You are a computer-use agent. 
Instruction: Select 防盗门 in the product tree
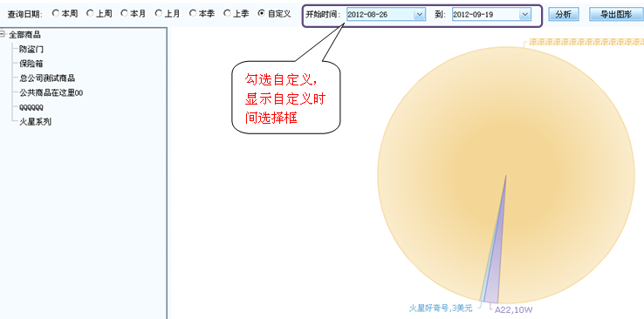(x=31, y=50)
